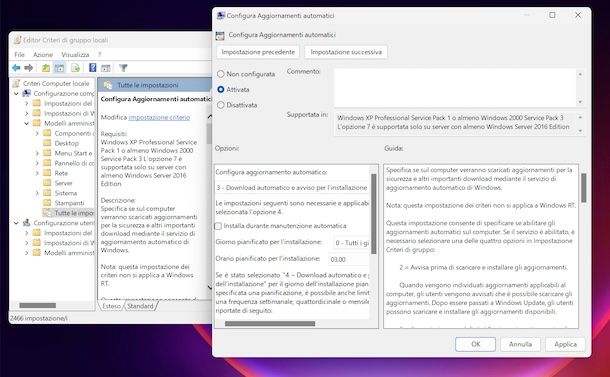Expand the Sistema folder node
The width and height of the screenshot is (610, 377).
coord(37,193)
